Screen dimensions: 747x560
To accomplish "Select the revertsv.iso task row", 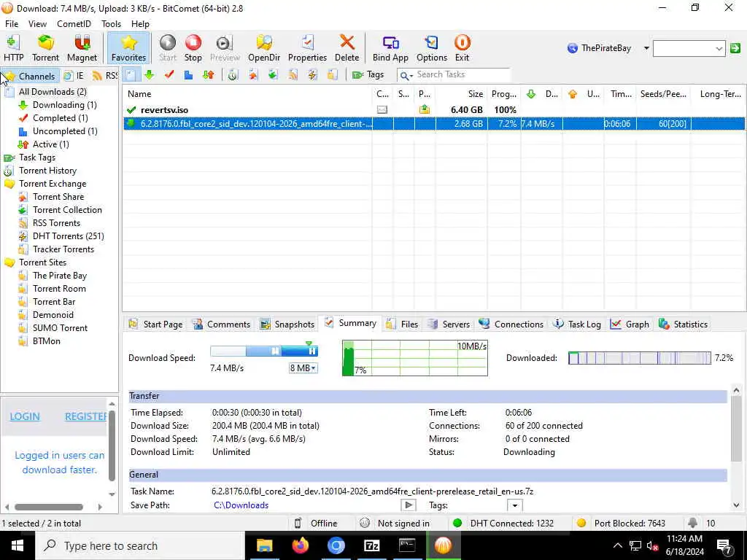I will (433, 110).
